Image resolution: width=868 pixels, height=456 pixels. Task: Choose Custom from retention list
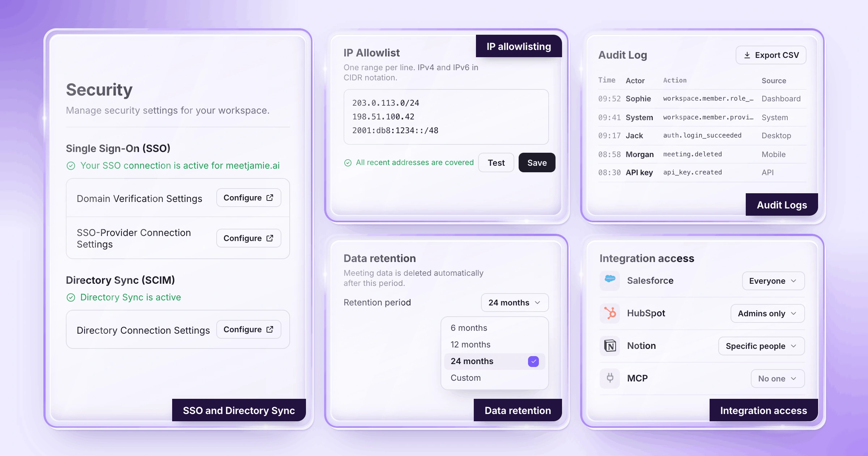494,378
